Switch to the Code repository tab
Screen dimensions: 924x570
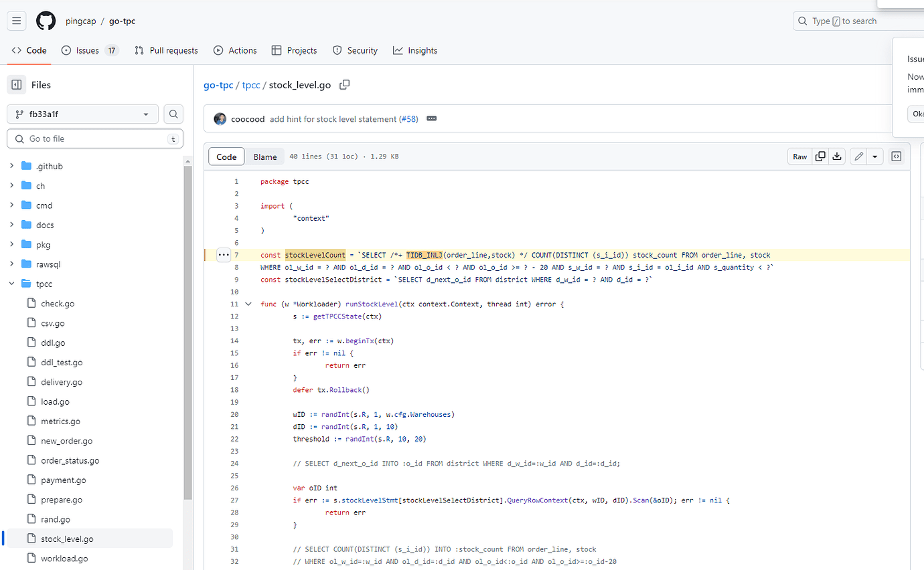pos(29,50)
